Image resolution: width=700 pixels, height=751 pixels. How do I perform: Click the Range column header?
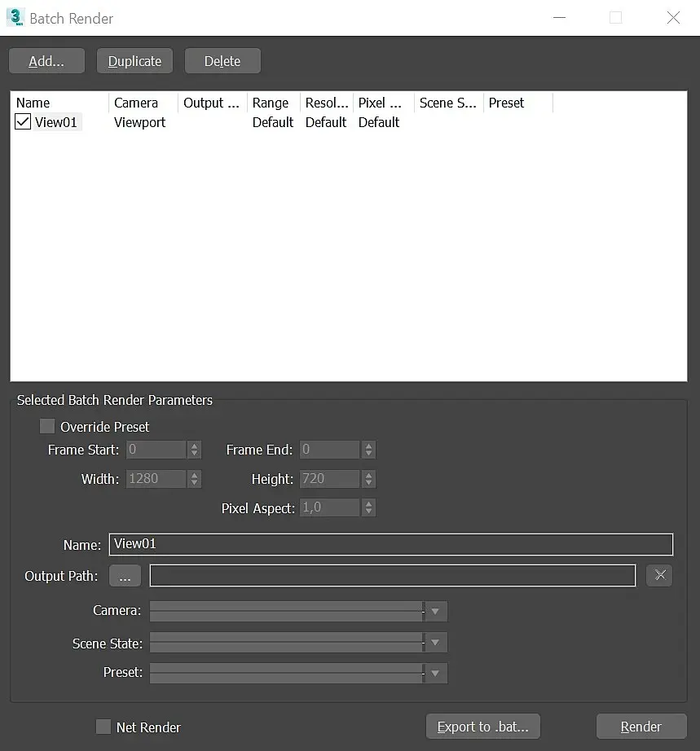pos(274,103)
